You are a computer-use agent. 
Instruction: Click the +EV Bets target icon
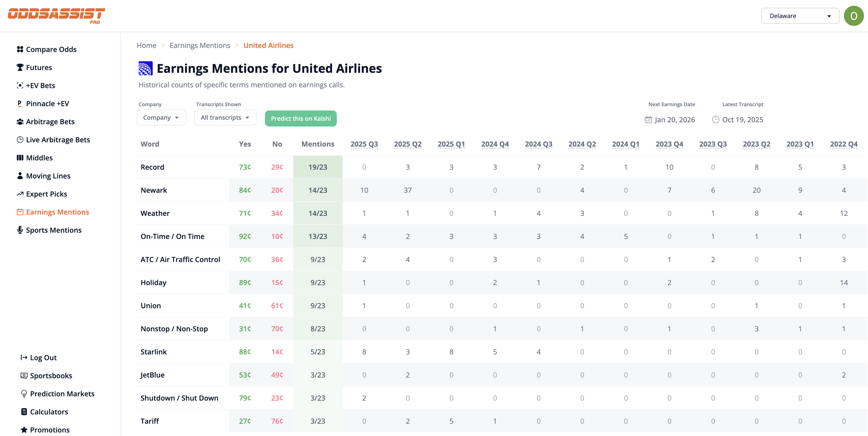coord(20,85)
